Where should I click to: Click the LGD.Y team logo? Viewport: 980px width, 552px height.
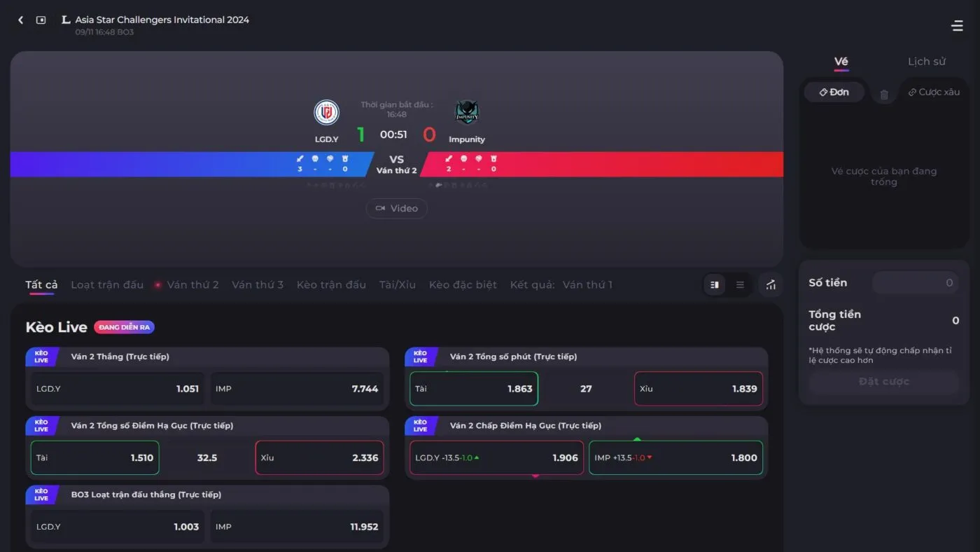click(x=326, y=112)
